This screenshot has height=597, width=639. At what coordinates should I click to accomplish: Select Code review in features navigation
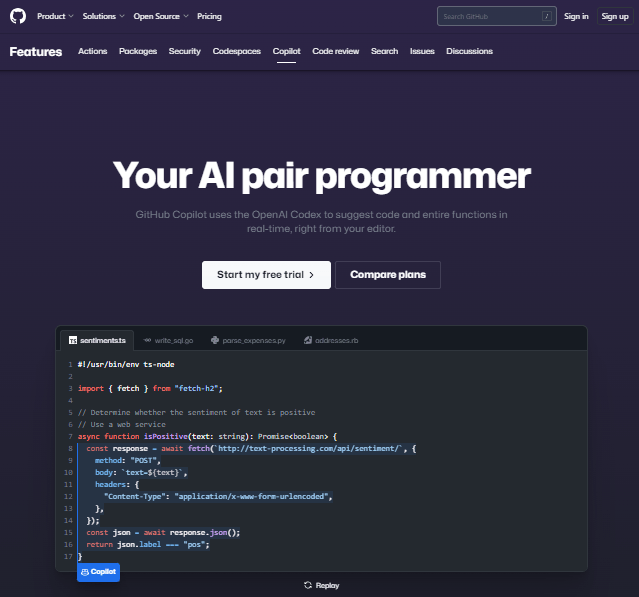[336, 51]
